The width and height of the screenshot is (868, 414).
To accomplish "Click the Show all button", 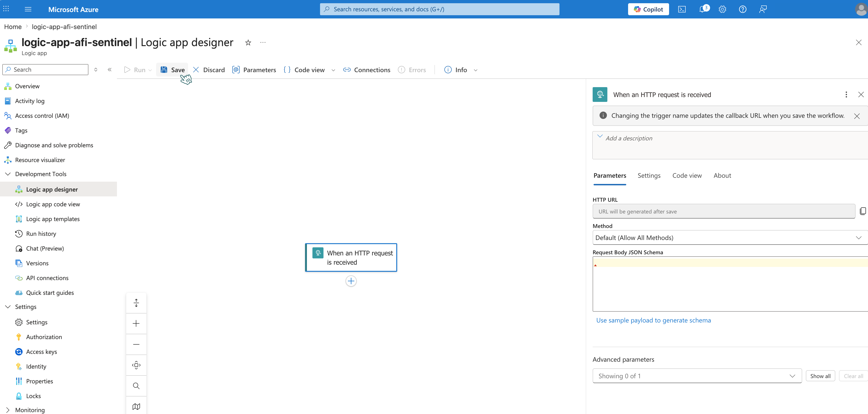I will (820, 376).
